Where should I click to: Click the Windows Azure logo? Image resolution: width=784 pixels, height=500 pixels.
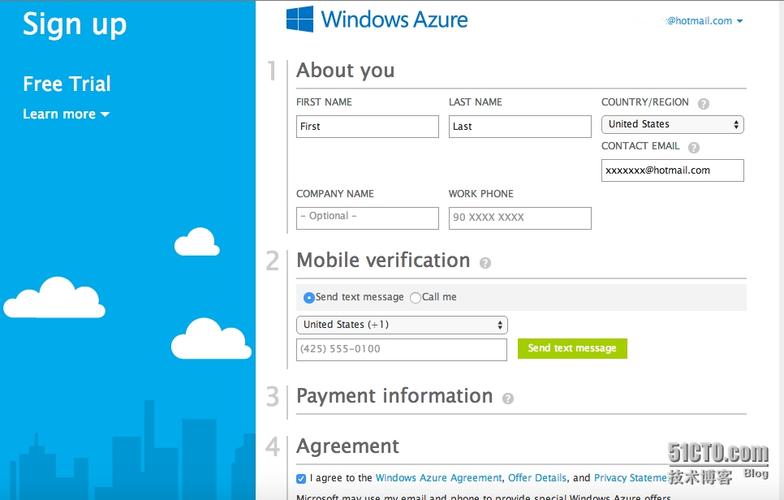(377, 19)
